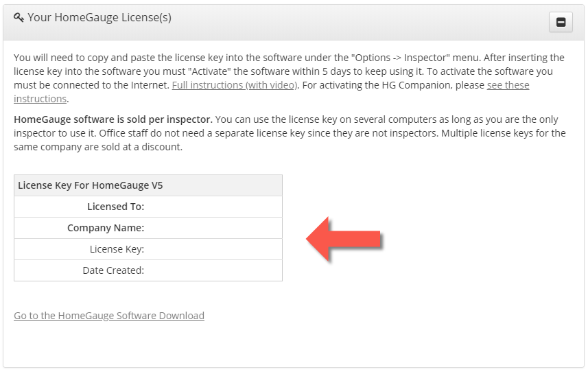Click the empty value cell next to Licensed To
The image size is (588, 372).
pyautogui.click(x=213, y=207)
